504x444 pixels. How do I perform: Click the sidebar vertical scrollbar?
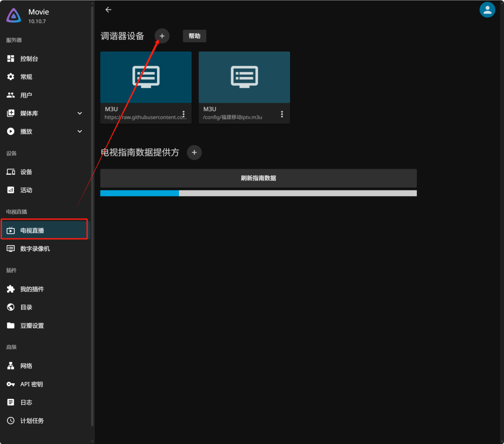point(92,216)
